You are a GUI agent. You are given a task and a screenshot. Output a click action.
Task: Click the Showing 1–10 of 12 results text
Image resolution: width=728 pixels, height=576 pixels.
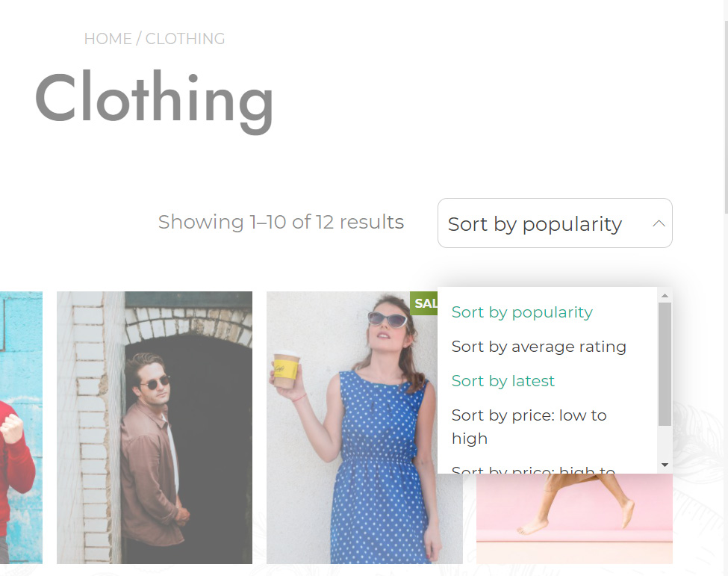tap(281, 222)
